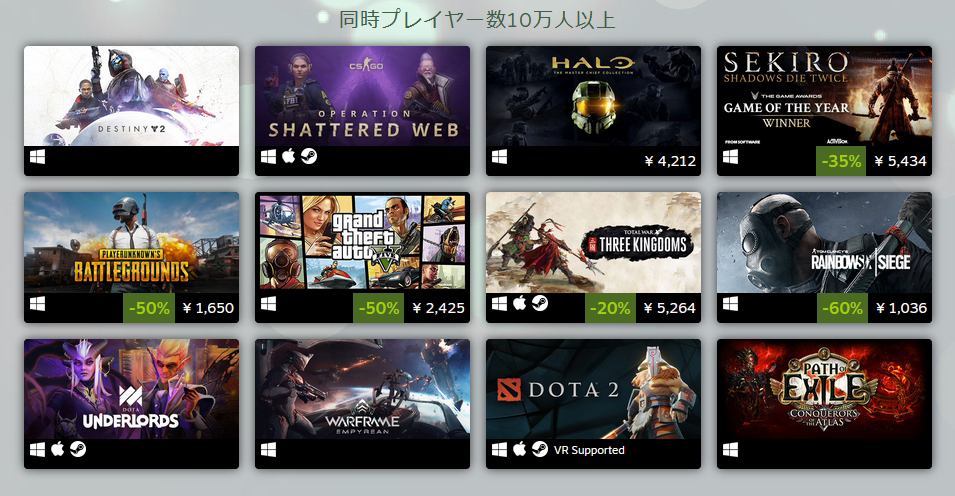Click the ¥ 4,212 price on Halo
This screenshot has height=496, width=955.
click(670, 161)
